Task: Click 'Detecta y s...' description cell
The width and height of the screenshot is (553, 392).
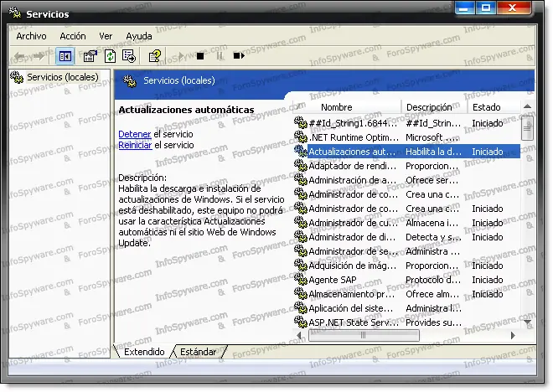Action: tap(433, 237)
